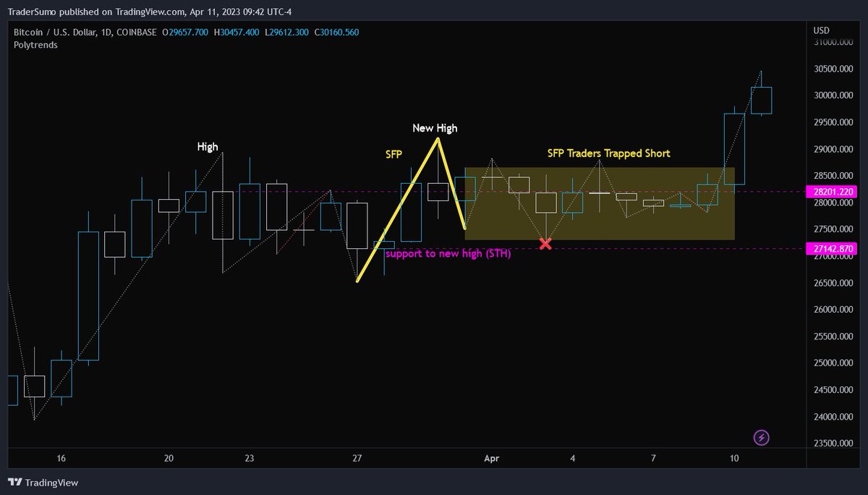Select the red X marker on support line
Image resolution: width=868 pixels, height=495 pixels.
545,244
